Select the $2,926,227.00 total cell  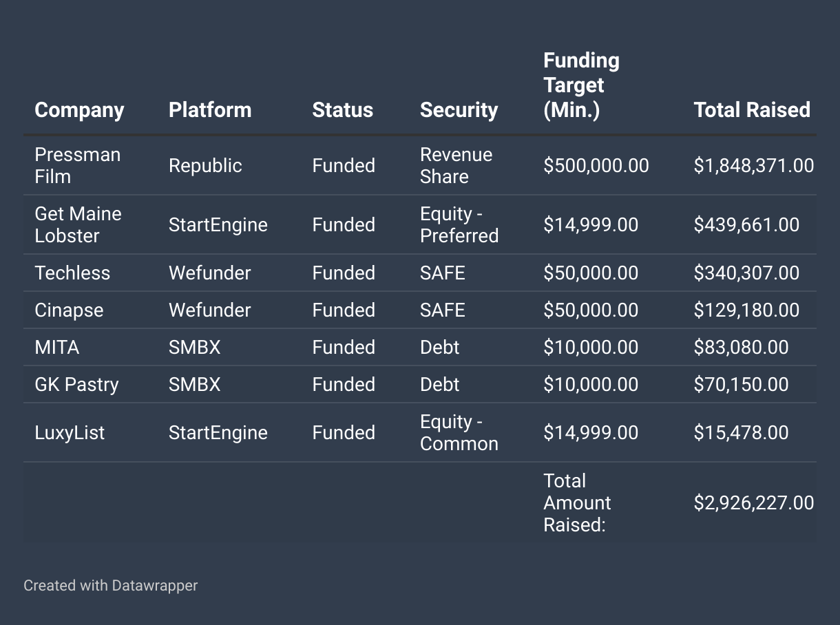pos(754,503)
